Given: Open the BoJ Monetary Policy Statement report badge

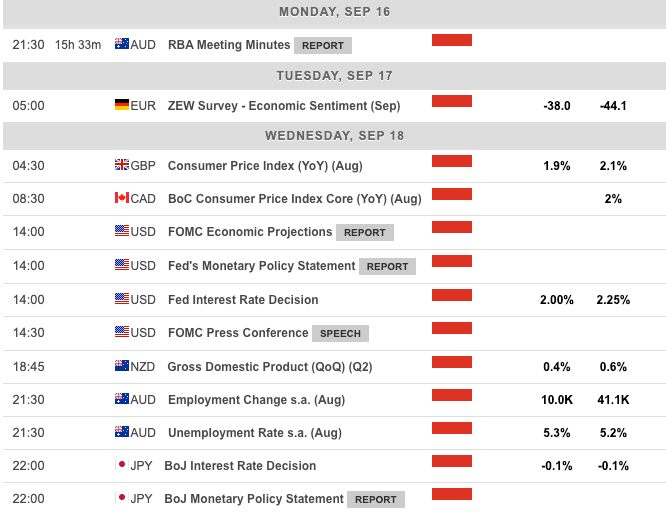Looking at the screenshot, I should coord(375,499).
